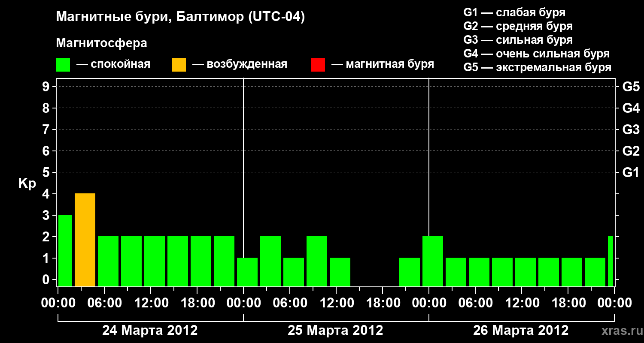This screenshot has height=343, width=644.
Task: Click the Kp axis value 2
Action: coord(47,237)
